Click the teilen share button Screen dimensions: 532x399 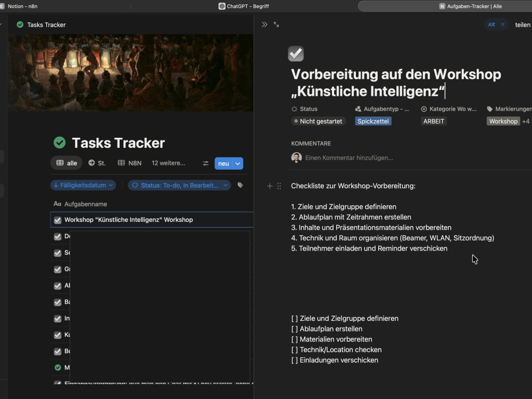tap(522, 25)
